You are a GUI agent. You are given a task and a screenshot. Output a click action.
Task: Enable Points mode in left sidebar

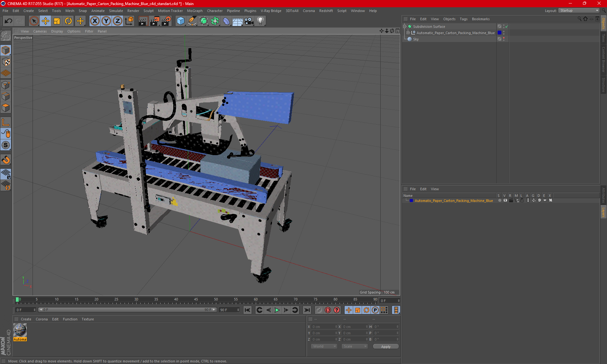(6, 85)
